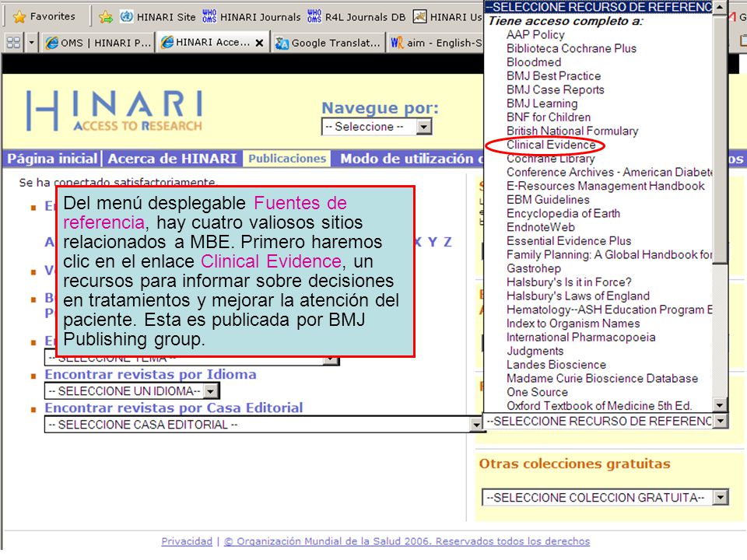Go to Página inicial

(52, 159)
